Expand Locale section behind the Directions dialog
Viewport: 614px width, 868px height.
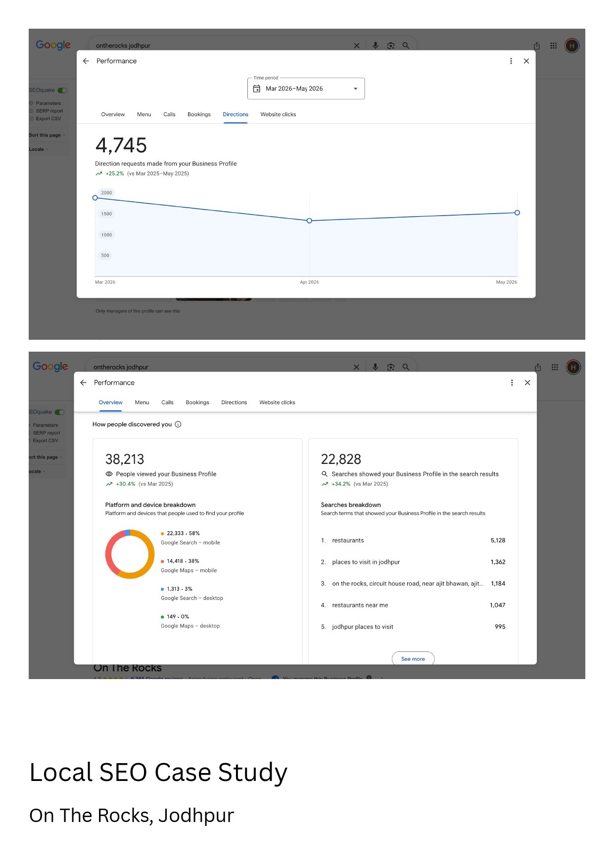(39, 149)
